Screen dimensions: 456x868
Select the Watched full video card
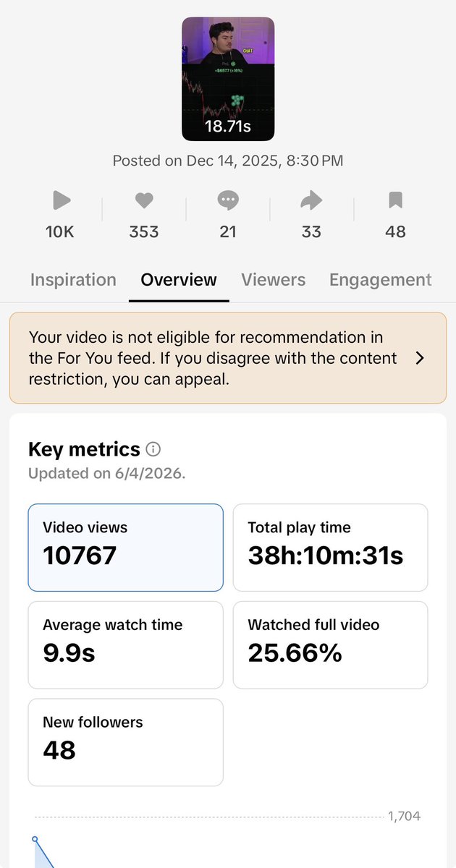pos(330,645)
